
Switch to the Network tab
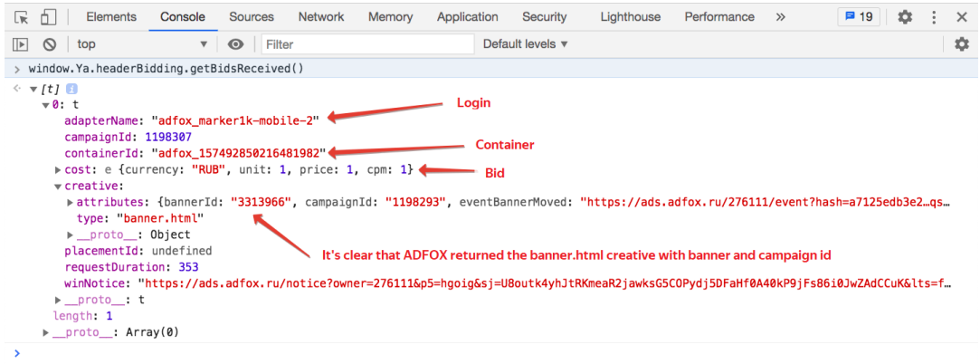(321, 17)
